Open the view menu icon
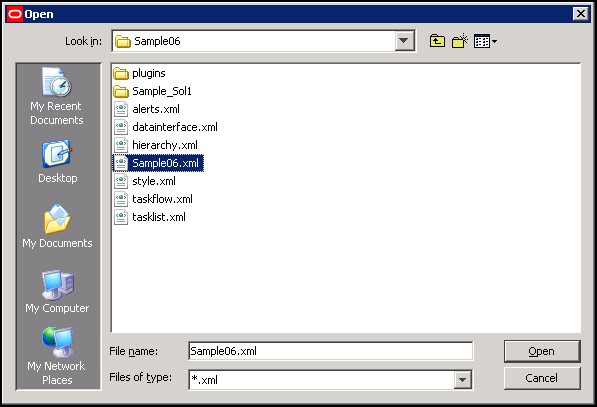Viewport: 597px width, 407px height. click(x=485, y=41)
